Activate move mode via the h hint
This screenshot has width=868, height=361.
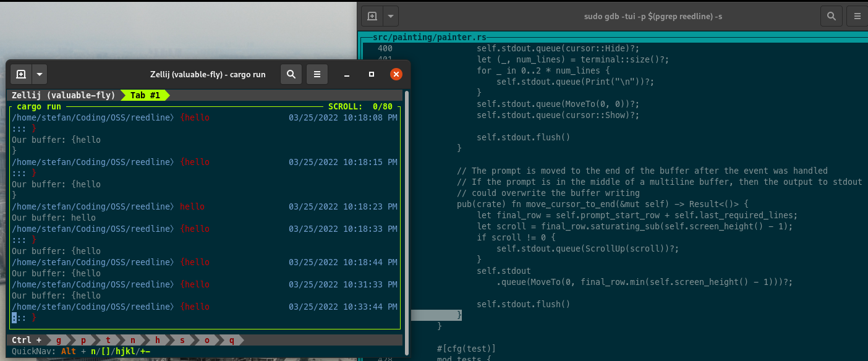tap(157, 339)
